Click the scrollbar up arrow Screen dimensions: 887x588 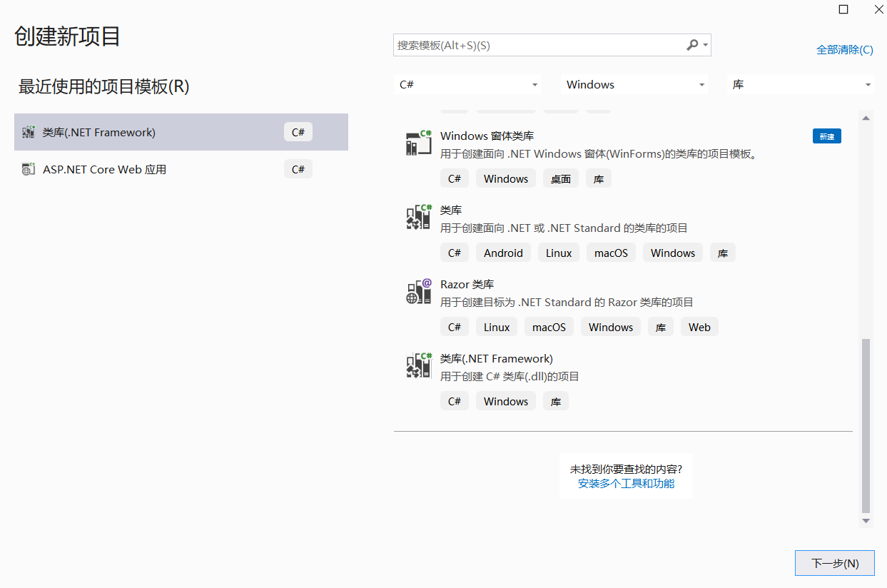pyautogui.click(x=866, y=118)
